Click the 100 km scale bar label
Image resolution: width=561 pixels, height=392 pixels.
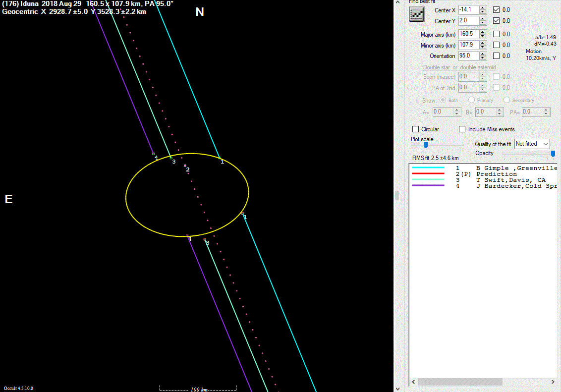tap(199, 389)
